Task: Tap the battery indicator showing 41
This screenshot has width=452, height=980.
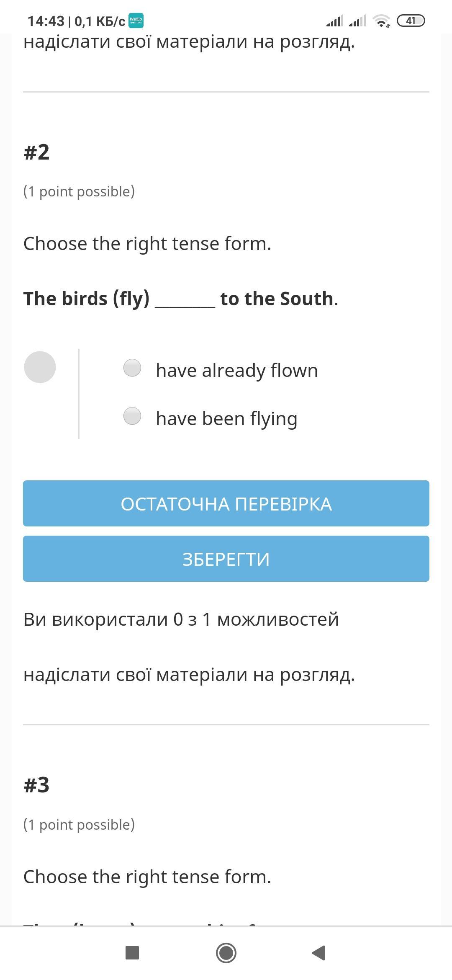Action: 411,21
